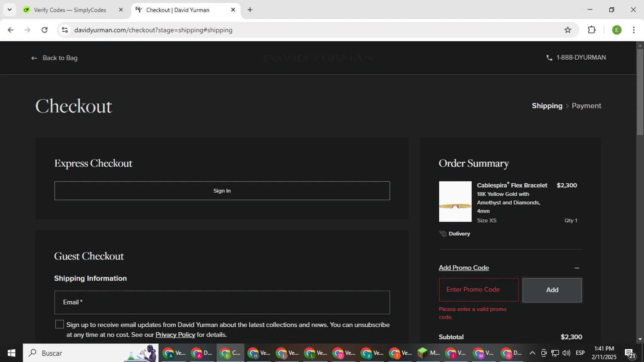Click the Qty 1 text
The image size is (644, 362).
(x=571, y=220)
